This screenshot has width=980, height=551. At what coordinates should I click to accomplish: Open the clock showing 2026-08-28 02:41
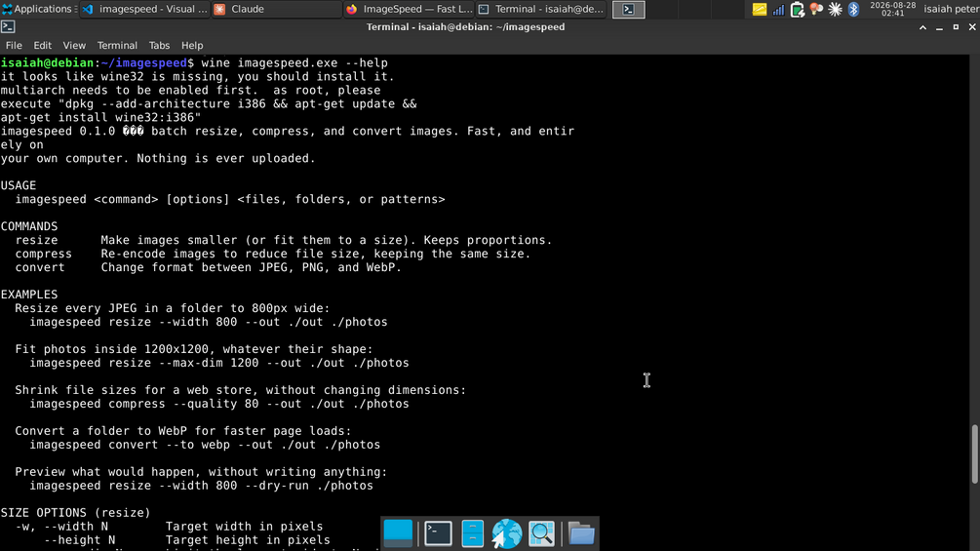[892, 9]
